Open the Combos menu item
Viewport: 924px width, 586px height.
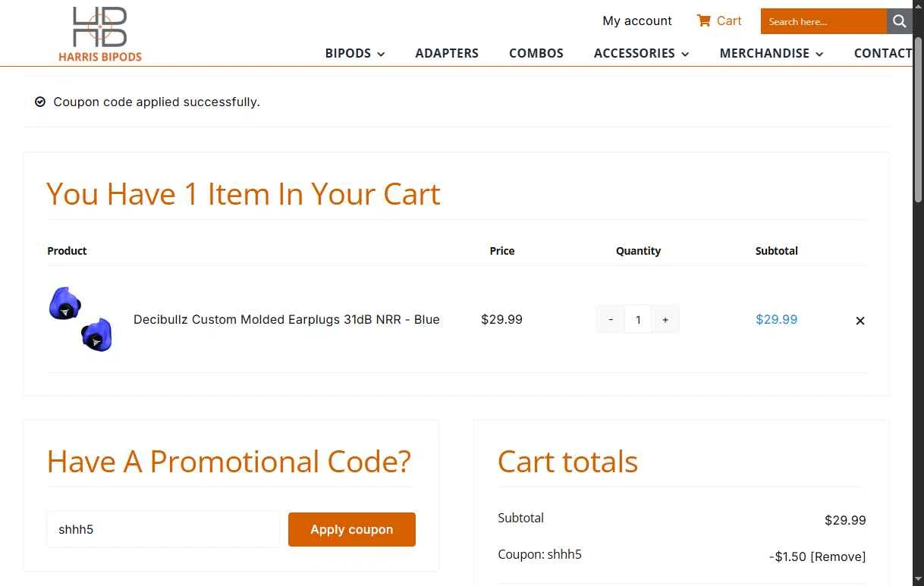[x=536, y=53]
